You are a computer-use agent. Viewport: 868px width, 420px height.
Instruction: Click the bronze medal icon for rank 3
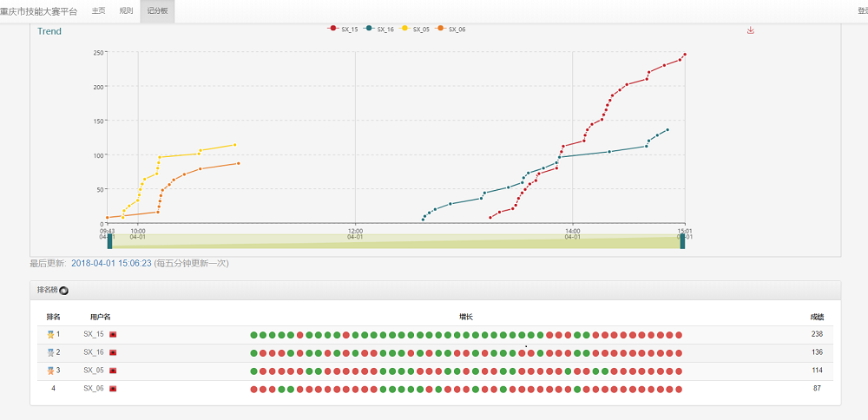tap(50, 371)
